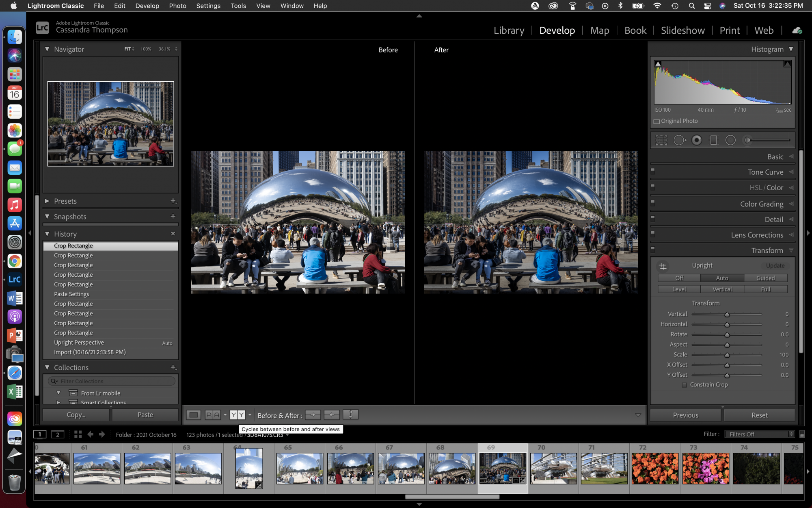The image size is (812, 508).
Task: Click the Add Preset plus icon
Action: (173, 201)
